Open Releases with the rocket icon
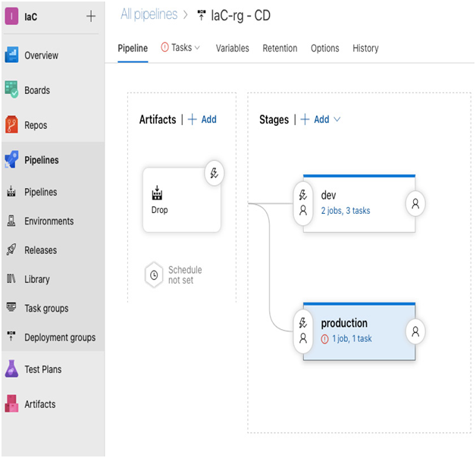This screenshot has height=458, width=476. coord(40,250)
